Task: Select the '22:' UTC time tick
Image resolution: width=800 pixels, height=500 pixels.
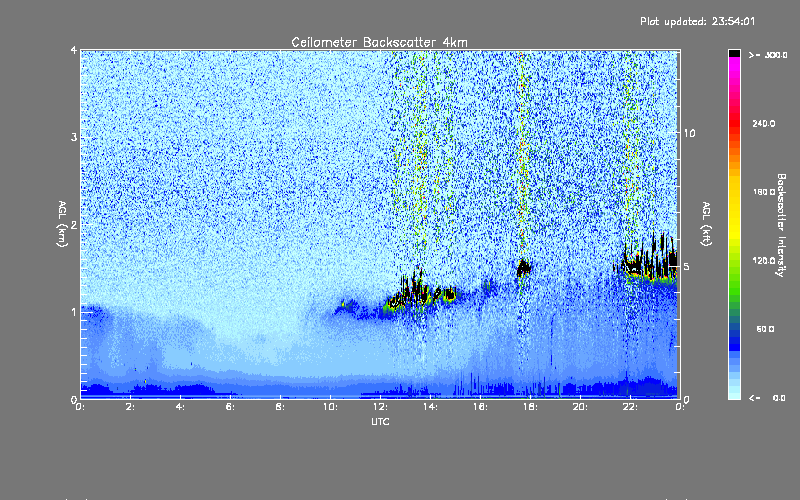Action: tap(631, 407)
